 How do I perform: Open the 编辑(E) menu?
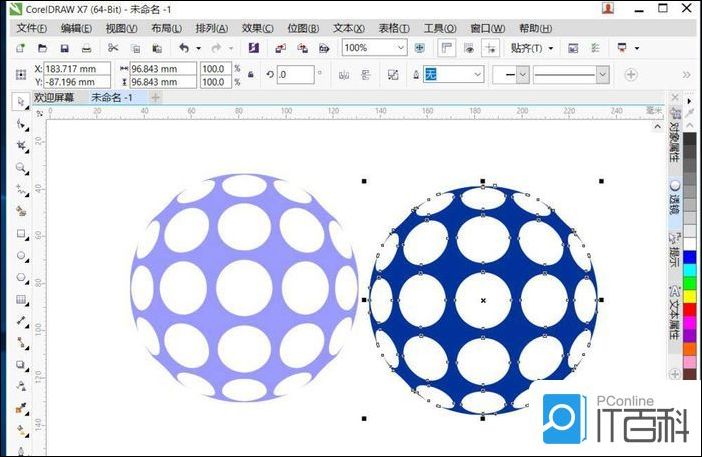point(76,28)
